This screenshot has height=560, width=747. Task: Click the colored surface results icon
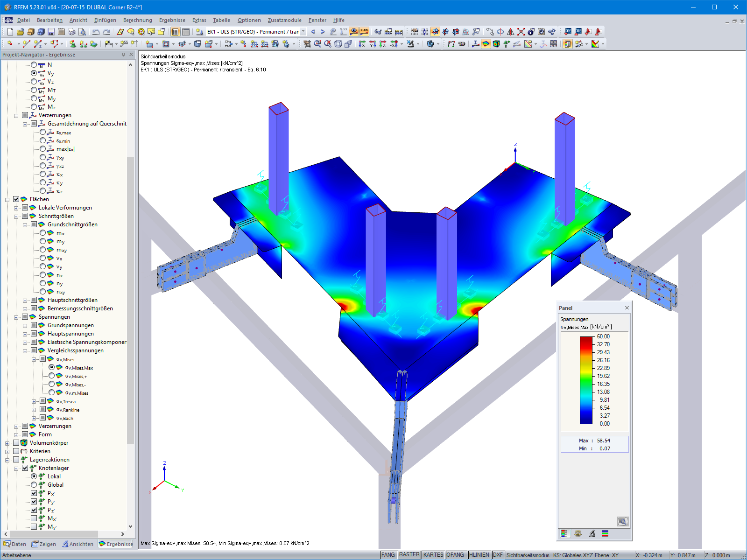click(x=486, y=44)
